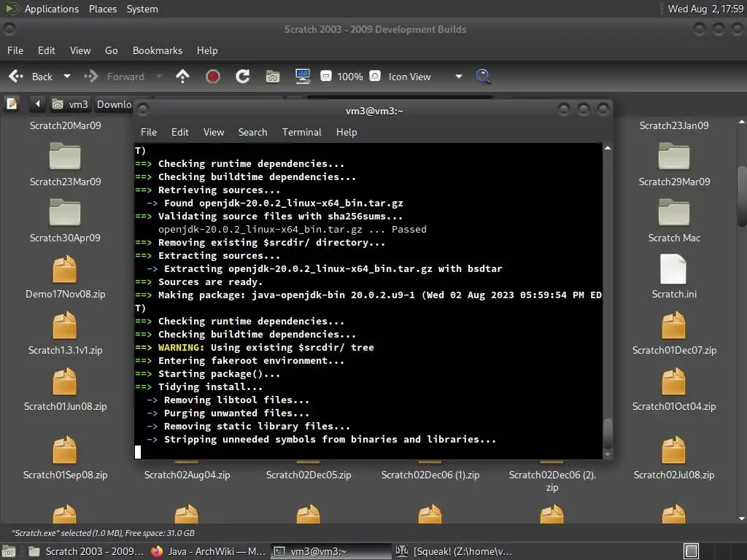Switch to Squeak! taskbar window
This screenshot has height=560, width=747.
(454, 551)
